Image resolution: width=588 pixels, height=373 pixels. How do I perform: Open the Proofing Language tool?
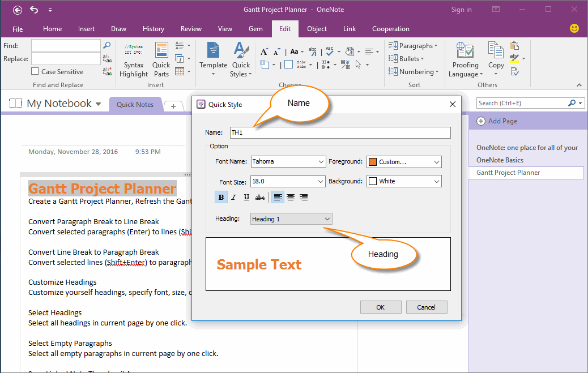[466, 60]
